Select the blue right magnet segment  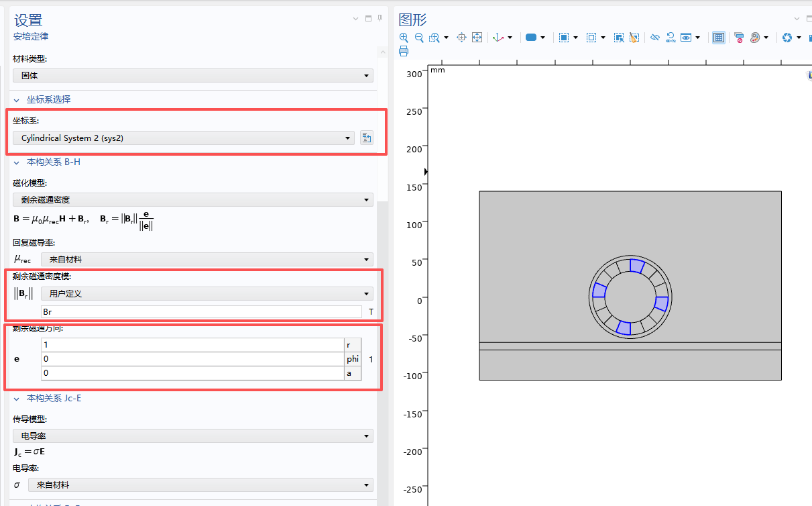click(661, 304)
